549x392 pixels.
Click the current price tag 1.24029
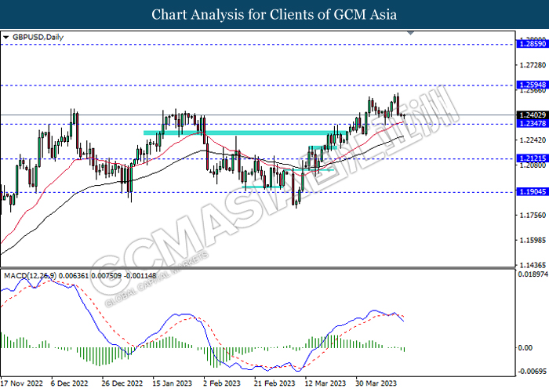533,114
